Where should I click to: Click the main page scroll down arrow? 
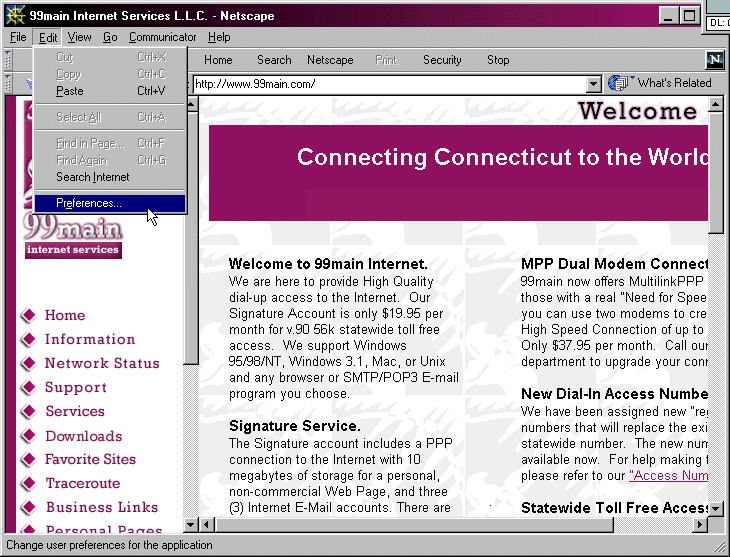click(x=716, y=509)
